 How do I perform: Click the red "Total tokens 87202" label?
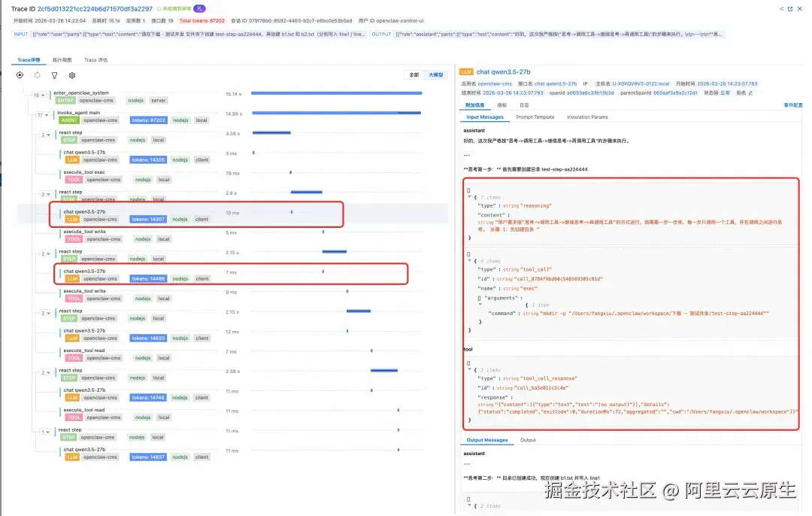coord(202,21)
